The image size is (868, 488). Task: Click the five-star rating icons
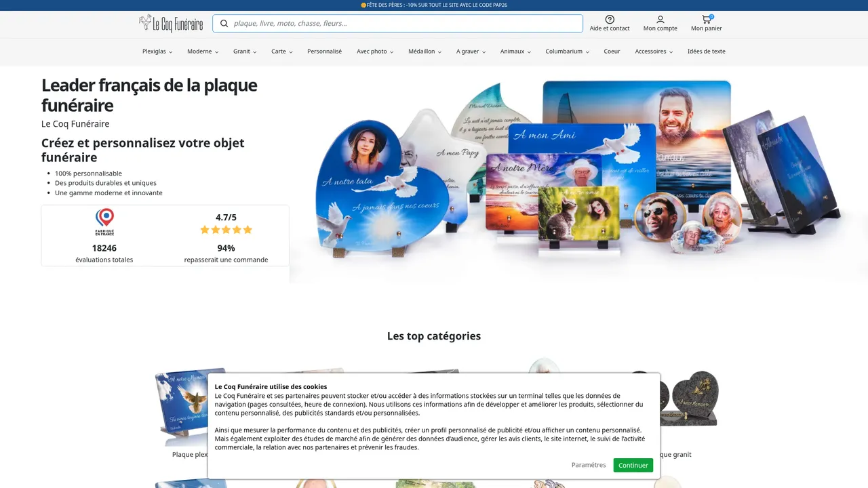226,230
